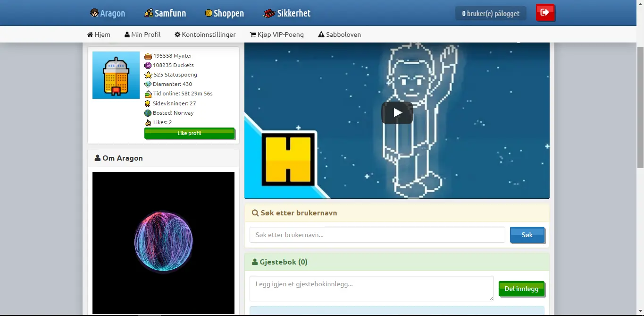
Task: Click the Mynter coin stack icon
Action: click(x=148, y=56)
